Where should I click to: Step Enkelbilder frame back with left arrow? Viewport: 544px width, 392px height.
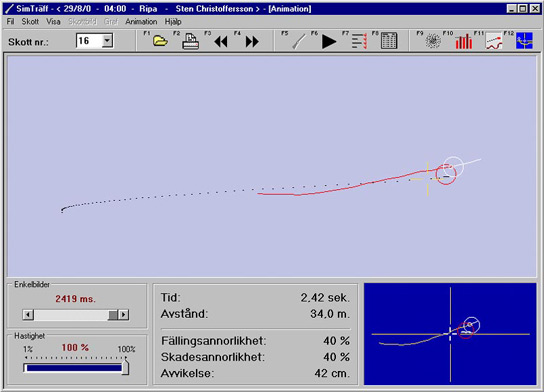(28, 315)
